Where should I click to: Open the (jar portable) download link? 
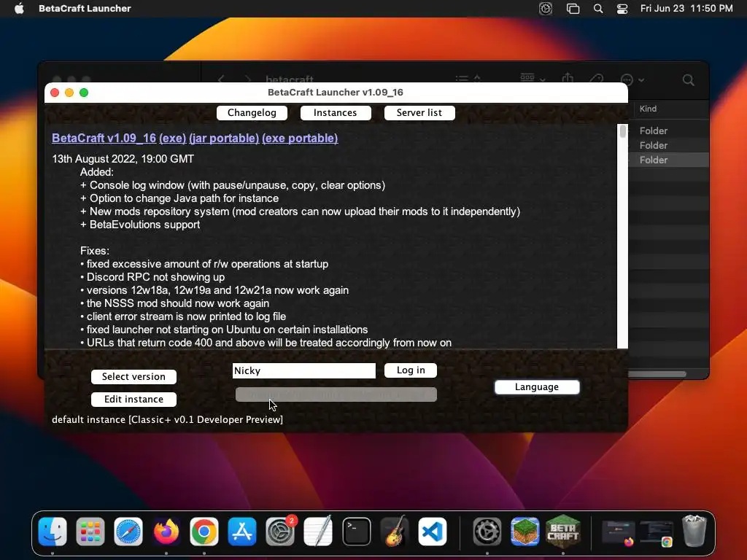224,138
